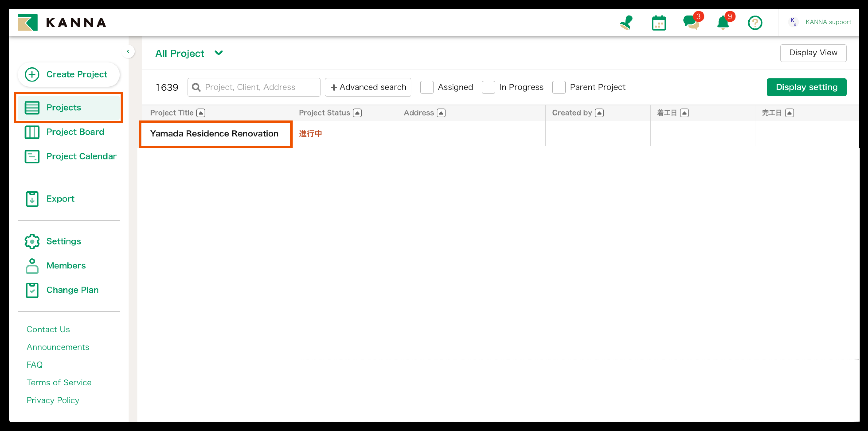Click the help question mark icon
This screenshot has height=431, width=868.
coord(755,23)
